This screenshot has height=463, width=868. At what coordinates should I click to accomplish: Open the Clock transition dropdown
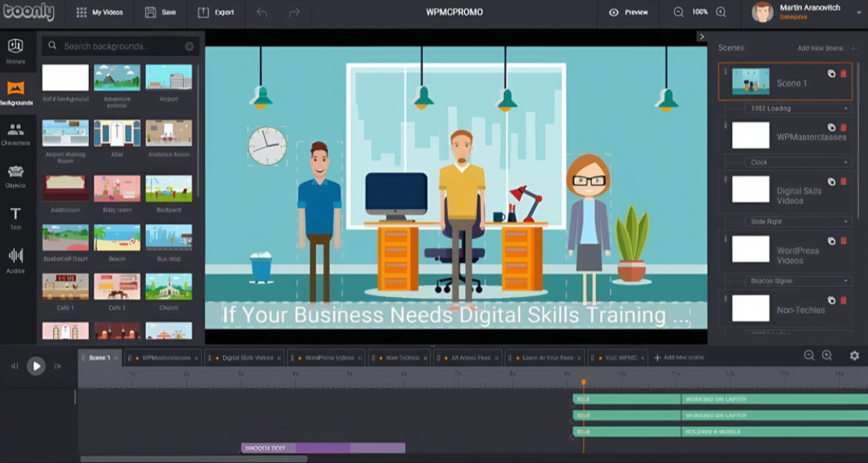coord(797,162)
